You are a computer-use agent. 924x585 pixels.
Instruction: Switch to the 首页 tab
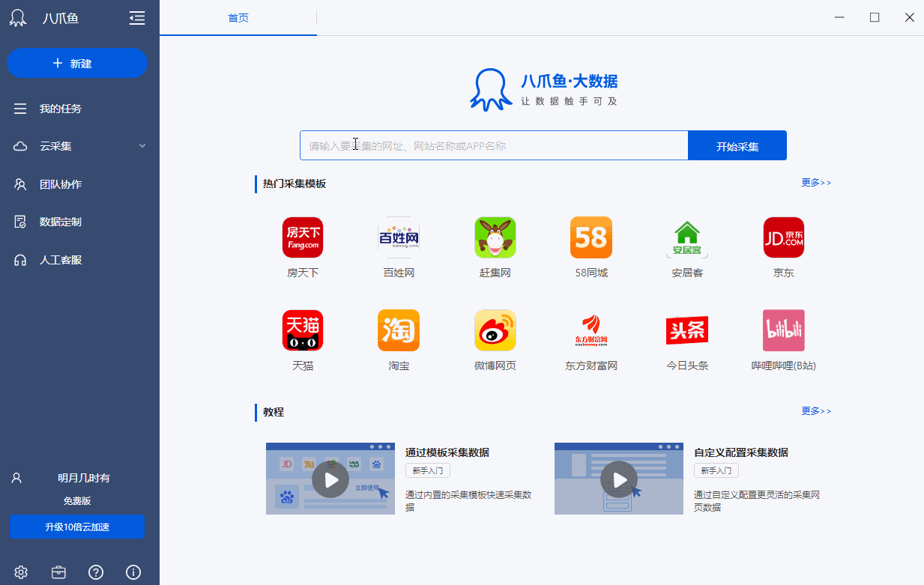(x=238, y=18)
